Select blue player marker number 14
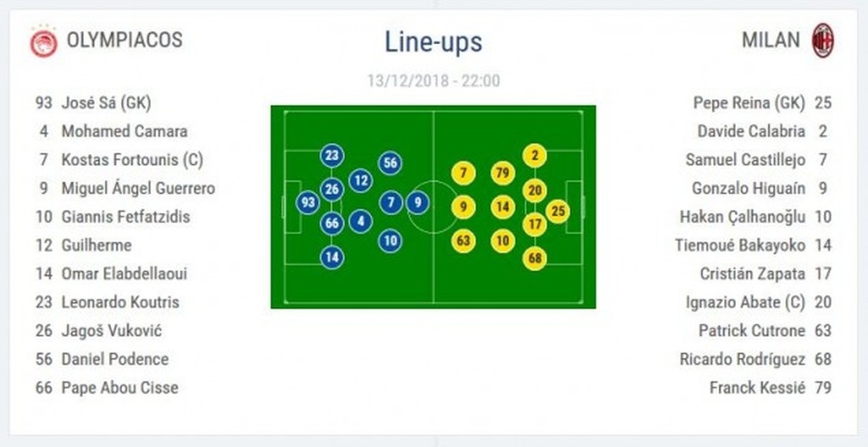 pos(332,257)
